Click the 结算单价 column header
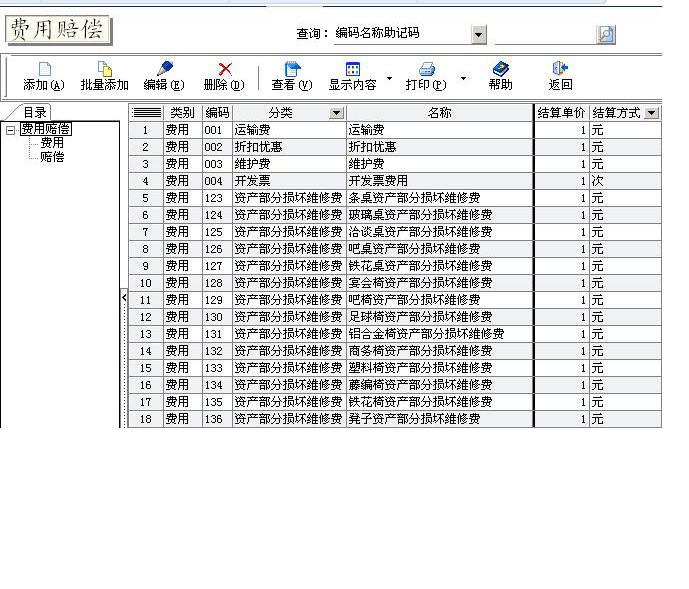The image size is (689, 589). coord(562,113)
